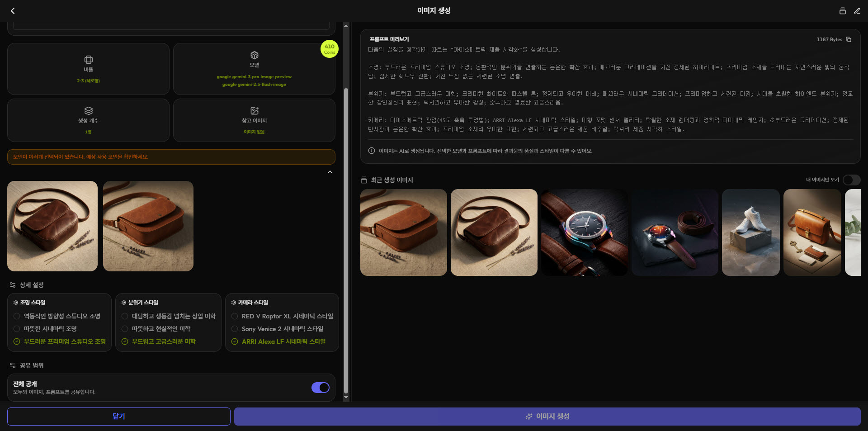Open the watch thumbnail in recent images

tap(584, 232)
